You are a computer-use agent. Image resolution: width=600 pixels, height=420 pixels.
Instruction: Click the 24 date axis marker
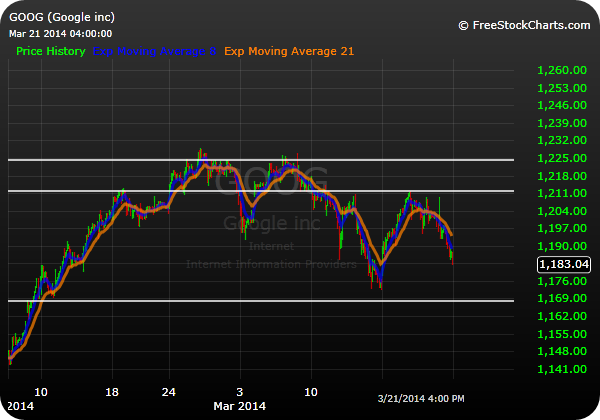(169, 393)
